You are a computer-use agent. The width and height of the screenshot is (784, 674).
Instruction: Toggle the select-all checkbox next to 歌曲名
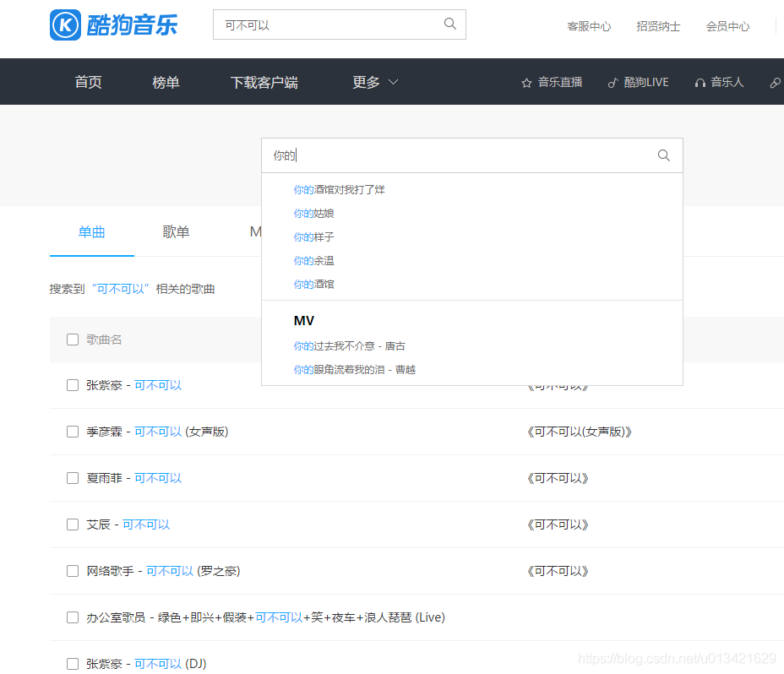(x=73, y=340)
